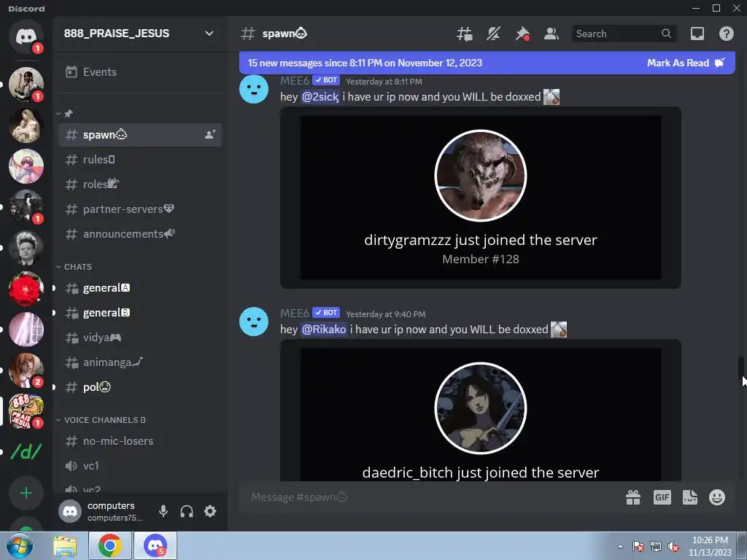Toggle headphones deafen in user panel
The height and width of the screenshot is (560, 747).
[187, 511]
